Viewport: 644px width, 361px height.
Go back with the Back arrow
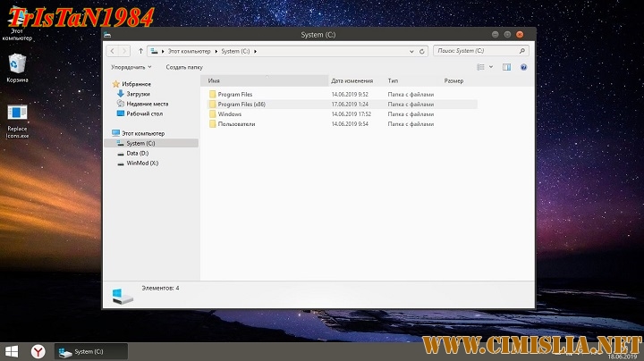pyautogui.click(x=113, y=51)
